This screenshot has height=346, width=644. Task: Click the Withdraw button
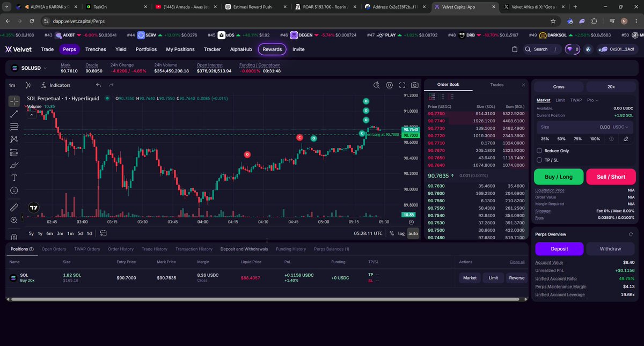coord(611,249)
